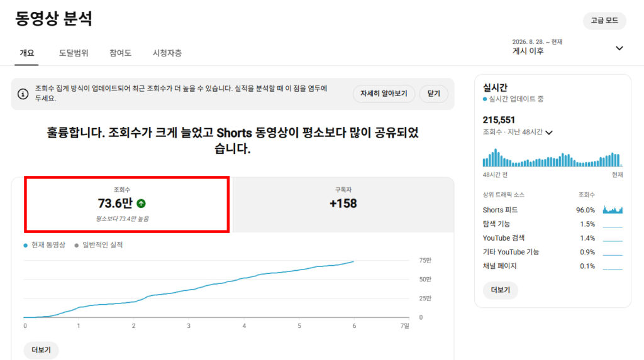Expand the 지난 48시간 period selector
The width and height of the screenshot is (644, 360).
click(518, 132)
